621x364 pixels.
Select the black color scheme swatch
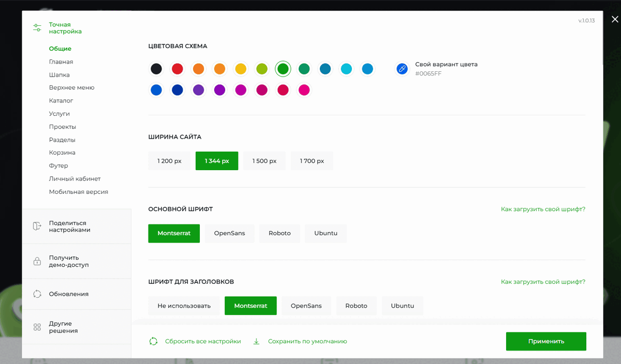(x=156, y=69)
